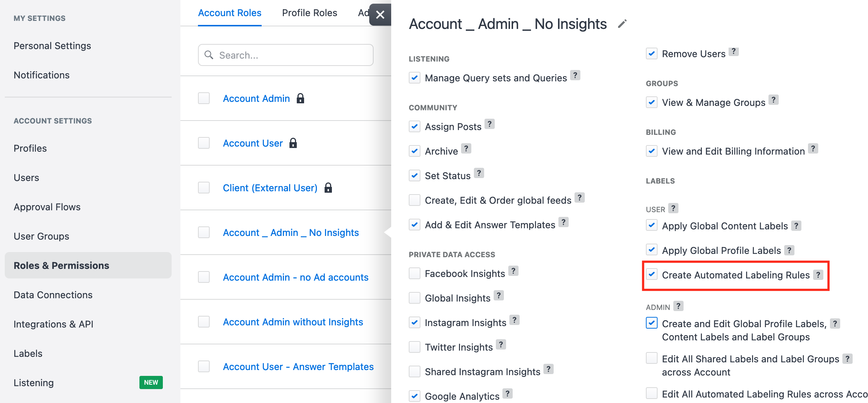This screenshot has width=868, height=403.
Task: Click the search magnifier in the roles search bar
Action: tap(209, 55)
